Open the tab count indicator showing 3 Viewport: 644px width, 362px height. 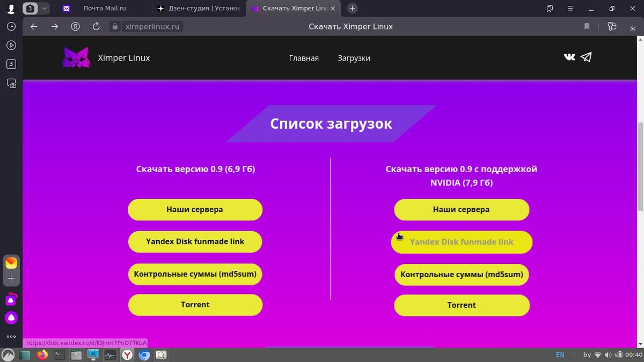[31, 9]
